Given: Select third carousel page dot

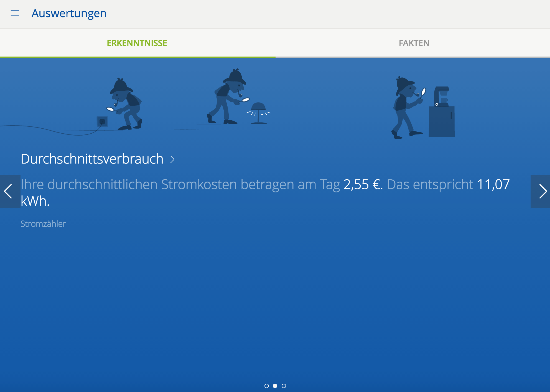Looking at the screenshot, I should [284, 386].
